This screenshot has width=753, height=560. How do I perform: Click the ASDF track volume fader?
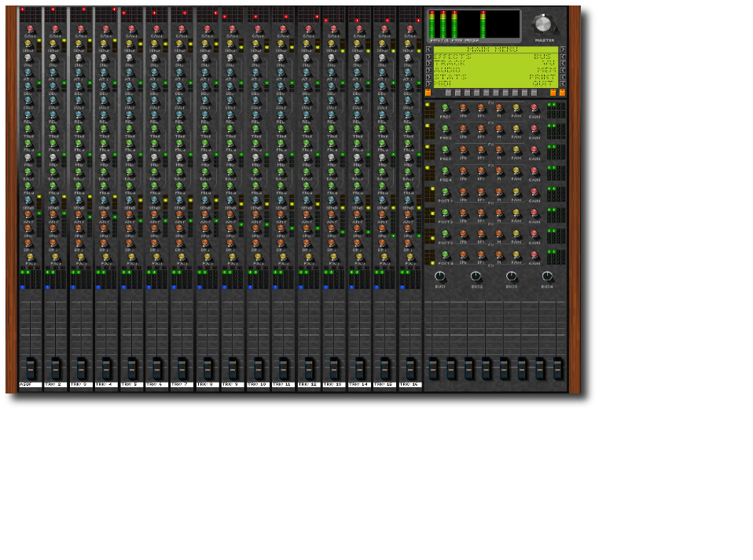point(31,368)
